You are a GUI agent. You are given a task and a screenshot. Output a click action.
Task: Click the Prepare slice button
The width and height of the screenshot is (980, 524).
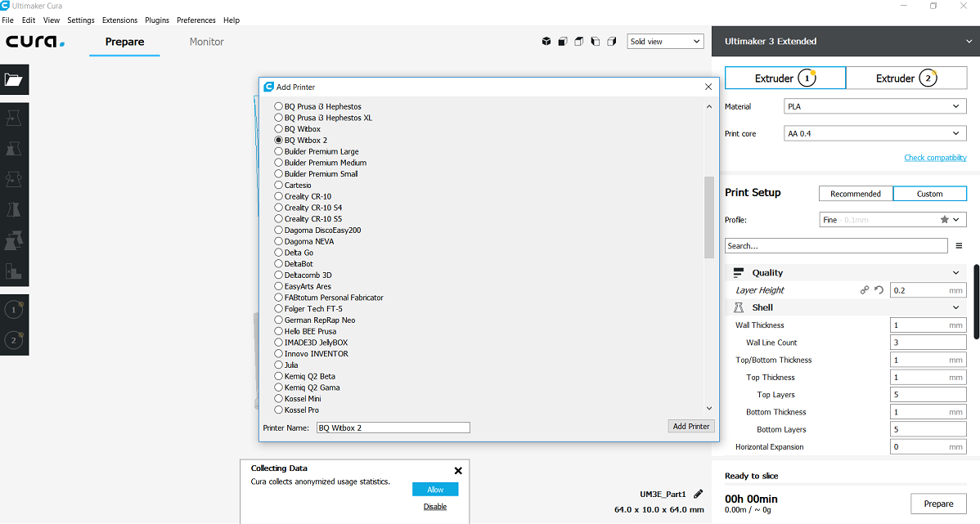[x=938, y=504]
